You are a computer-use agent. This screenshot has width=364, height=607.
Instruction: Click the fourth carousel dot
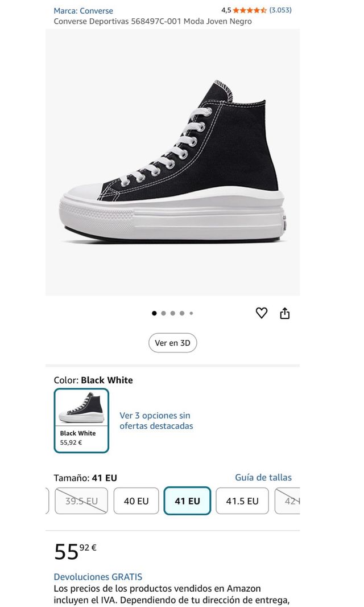pos(182,313)
